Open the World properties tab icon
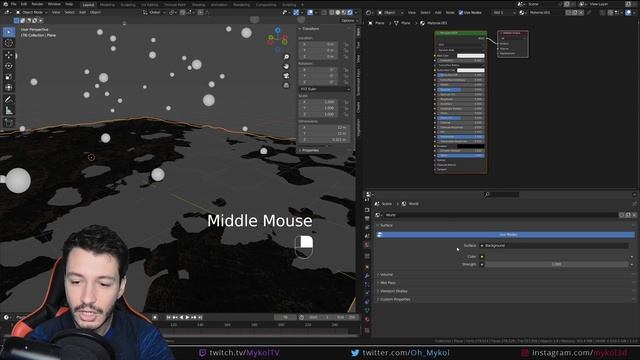The width and height of the screenshot is (640, 360). (367, 245)
